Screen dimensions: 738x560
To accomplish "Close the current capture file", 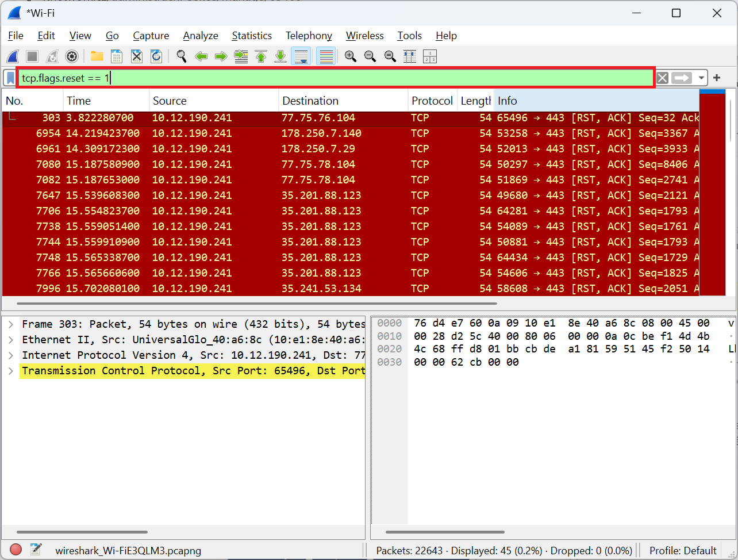I will pyautogui.click(x=136, y=56).
